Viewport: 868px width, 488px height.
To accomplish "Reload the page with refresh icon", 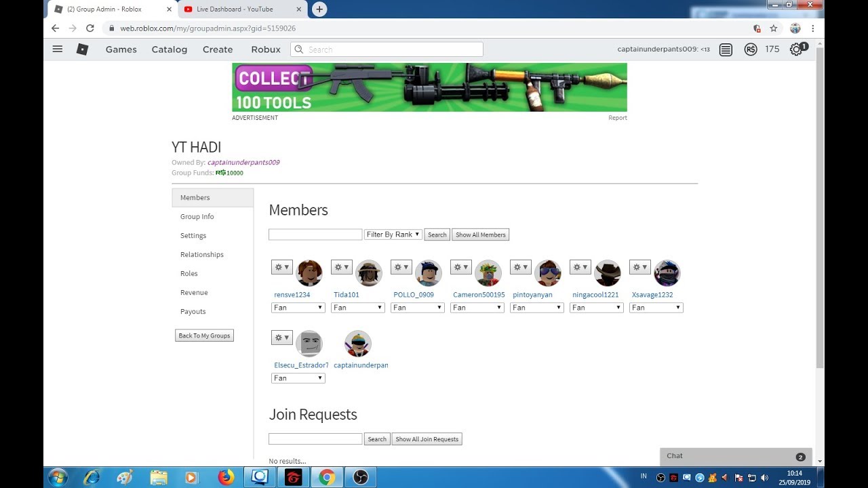I will pos(90,28).
